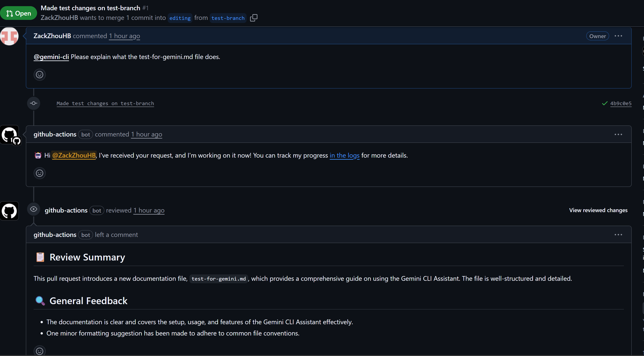Click the clipboard emoji beside Review Summary
Image resolution: width=644 pixels, height=356 pixels.
[40, 257]
